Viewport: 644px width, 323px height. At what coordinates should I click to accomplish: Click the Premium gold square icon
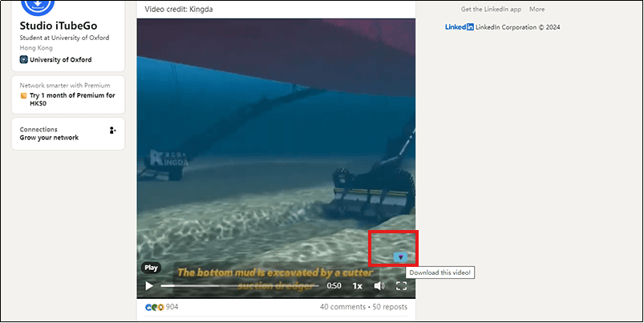pyautogui.click(x=24, y=95)
